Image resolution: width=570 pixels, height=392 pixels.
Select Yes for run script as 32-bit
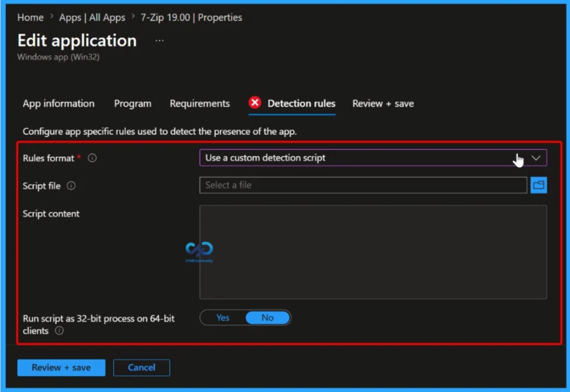click(x=223, y=318)
